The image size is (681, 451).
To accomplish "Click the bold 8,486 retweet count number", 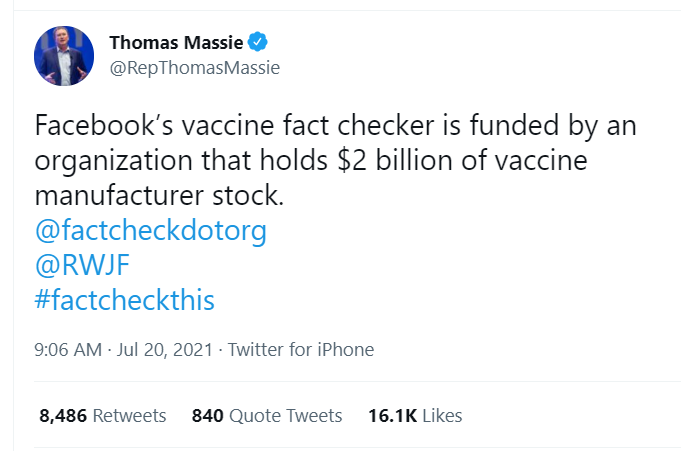I will click(62, 415).
